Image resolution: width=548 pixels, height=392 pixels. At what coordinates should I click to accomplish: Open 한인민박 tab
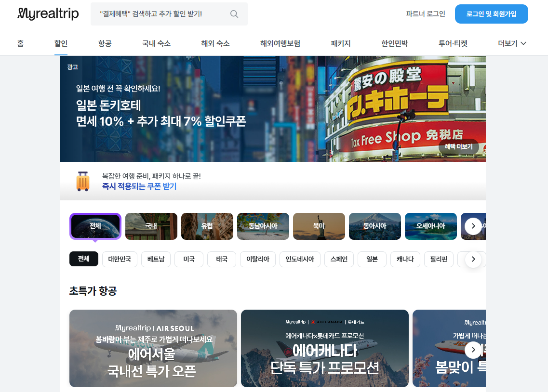(395, 43)
